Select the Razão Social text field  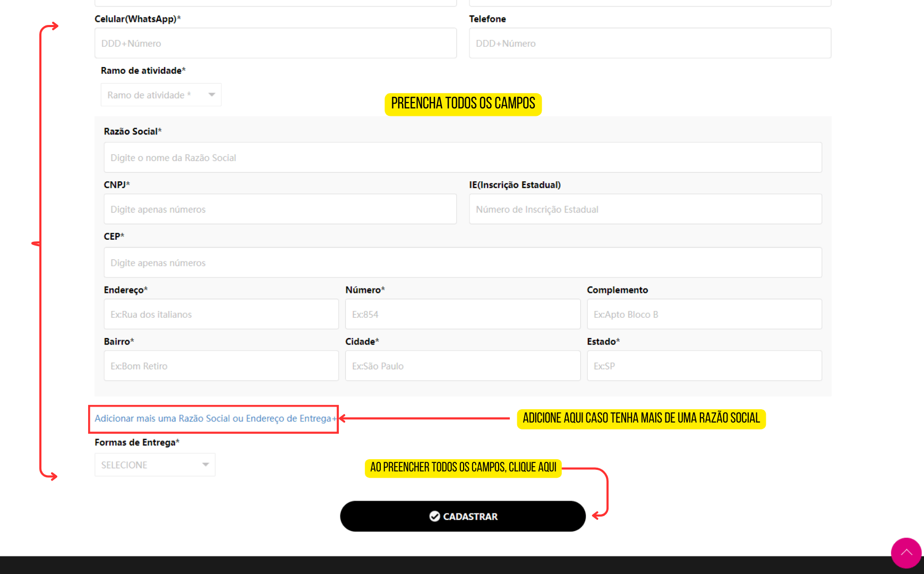(x=462, y=158)
